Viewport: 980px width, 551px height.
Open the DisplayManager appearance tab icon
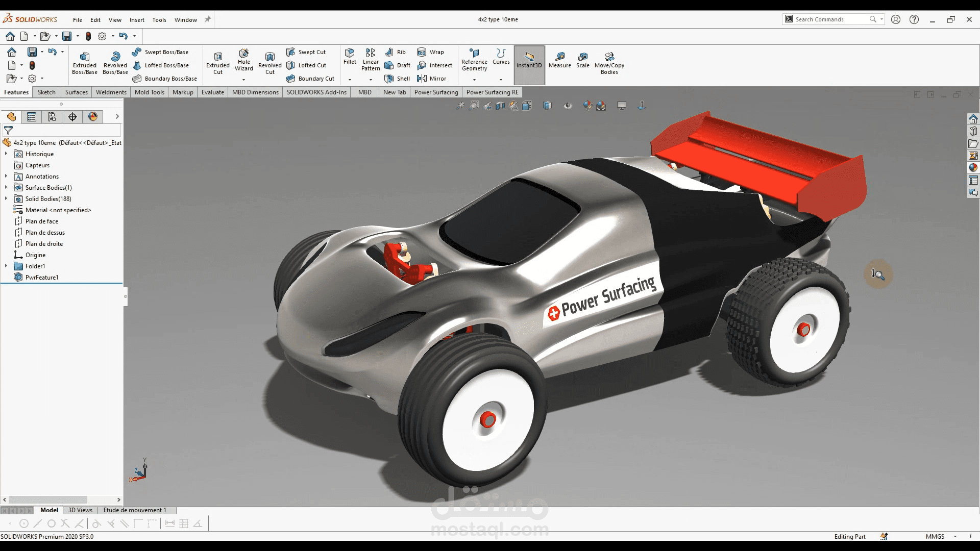click(x=93, y=117)
